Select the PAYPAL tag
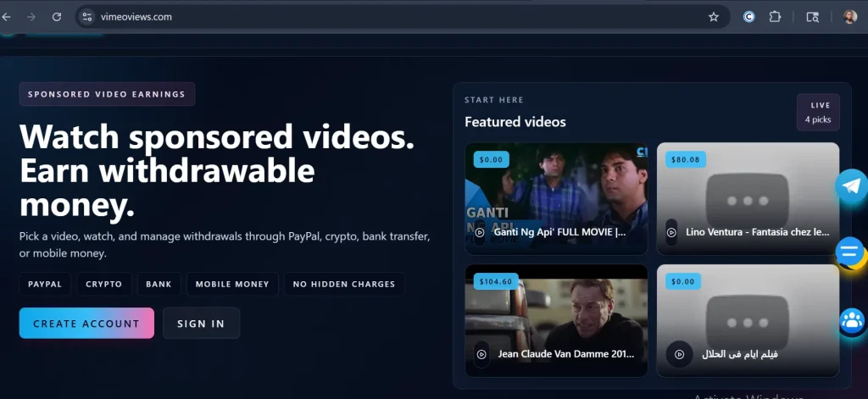The width and height of the screenshot is (868, 399). (x=45, y=284)
